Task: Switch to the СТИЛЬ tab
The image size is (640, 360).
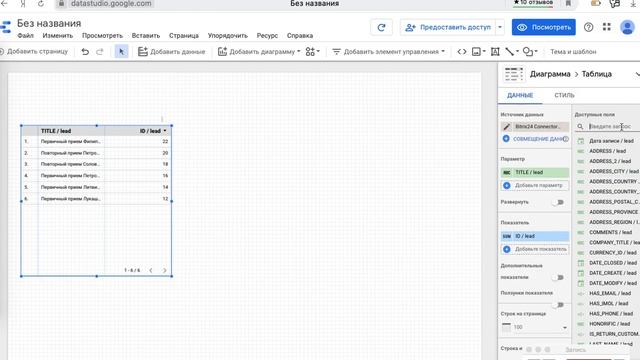Action: (564, 95)
